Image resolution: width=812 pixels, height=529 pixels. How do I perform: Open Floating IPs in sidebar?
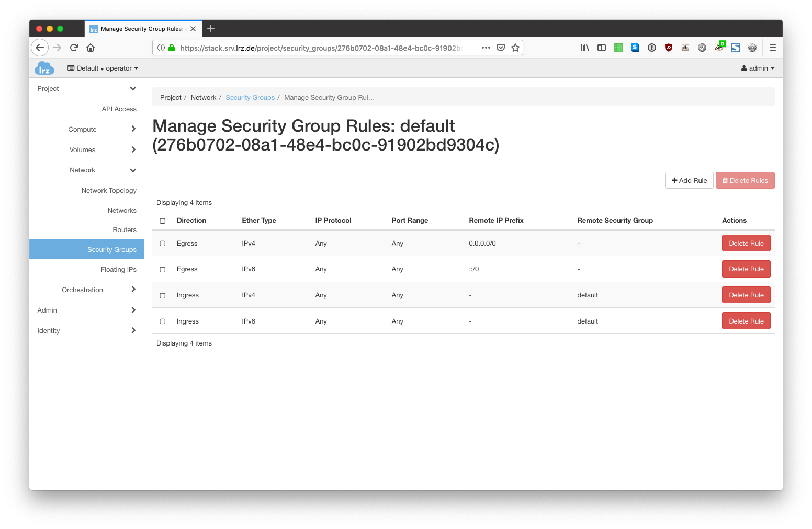tap(118, 270)
